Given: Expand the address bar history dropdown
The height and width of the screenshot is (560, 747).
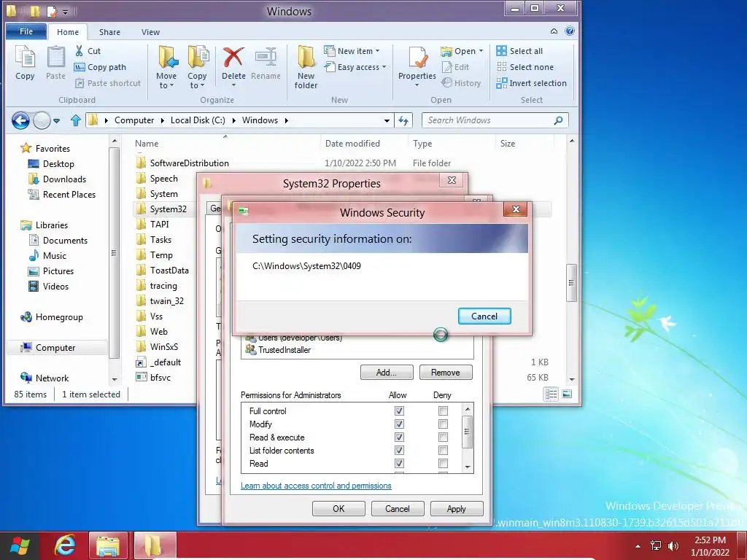Looking at the screenshot, I should pyautogui.click(x=387, y=121).
